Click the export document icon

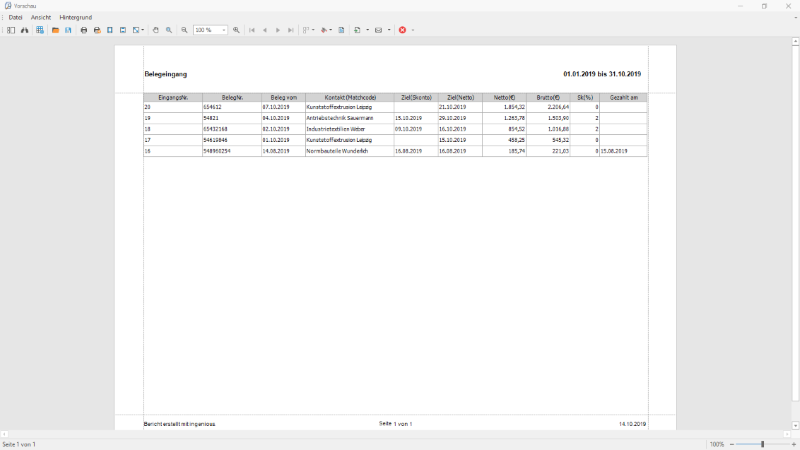[357, 30]
